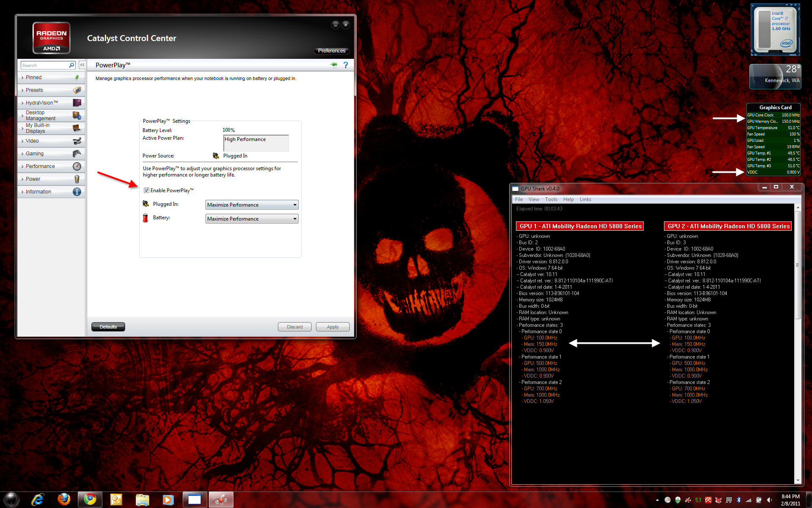
Task: Click the power plug battery tray icon
Action: [x=759, y=500]
